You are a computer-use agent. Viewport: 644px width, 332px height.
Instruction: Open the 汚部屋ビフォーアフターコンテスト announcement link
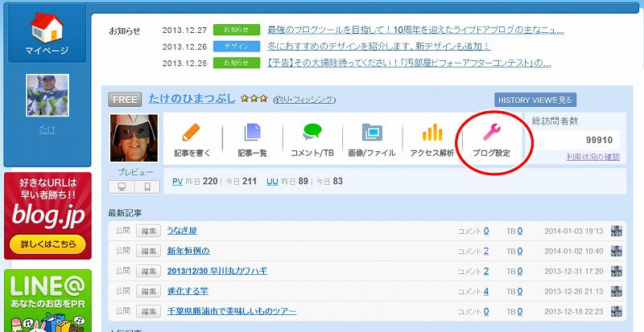(409, 63)
